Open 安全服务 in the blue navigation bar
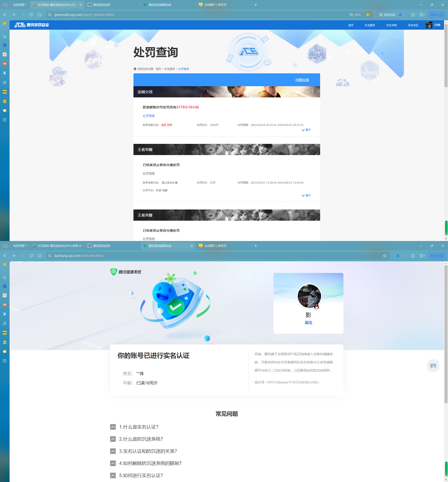The width and height of the screenshot is (448, 482). point(370,25)
